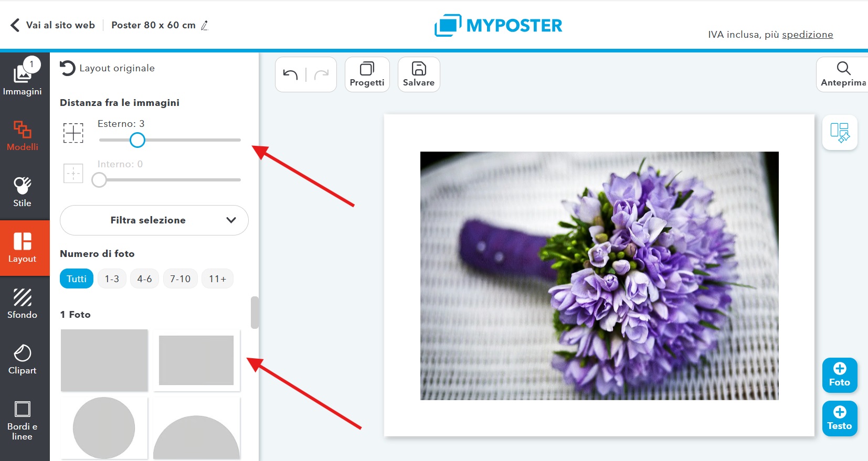Select the 1-3 photo count filter
Viewport: 868px width, 461px height.
(x=112, y=278)
